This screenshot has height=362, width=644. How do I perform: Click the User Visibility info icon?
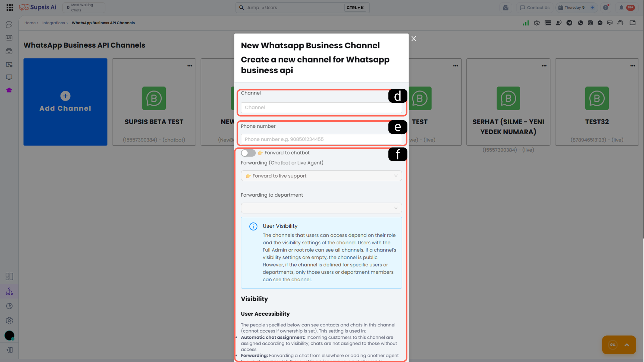pos(253,226)
